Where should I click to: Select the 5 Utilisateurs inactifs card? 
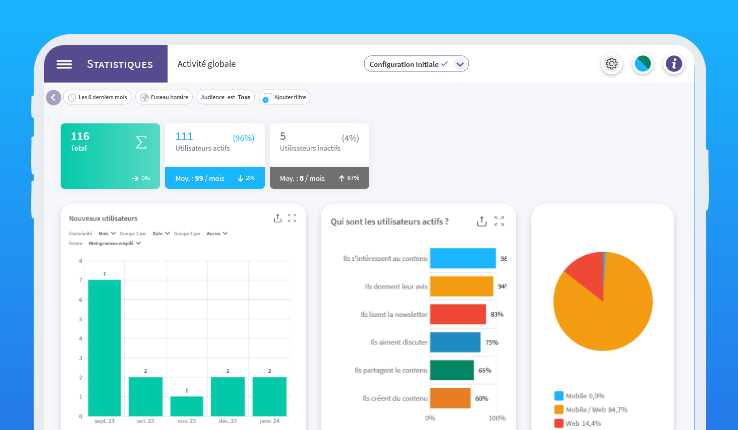tap(319, 156)
